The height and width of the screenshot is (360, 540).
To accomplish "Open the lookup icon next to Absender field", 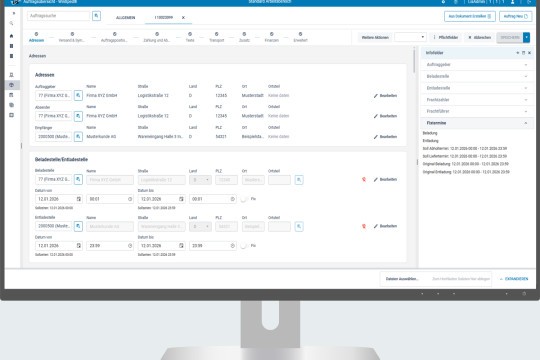I will coord(78,116).
